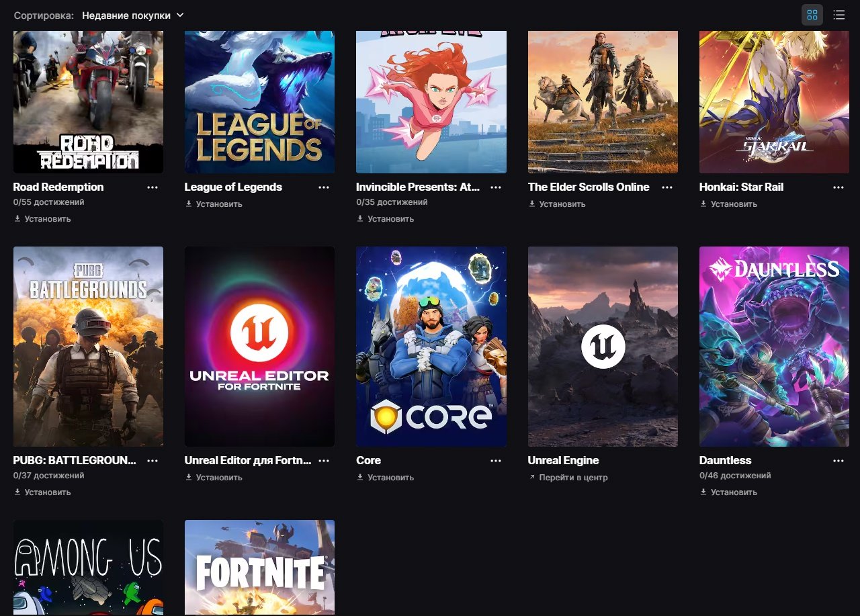Open options menu for Invincible Presents game
The width and height of the screenshot is (860, 616).
[496, 187]
